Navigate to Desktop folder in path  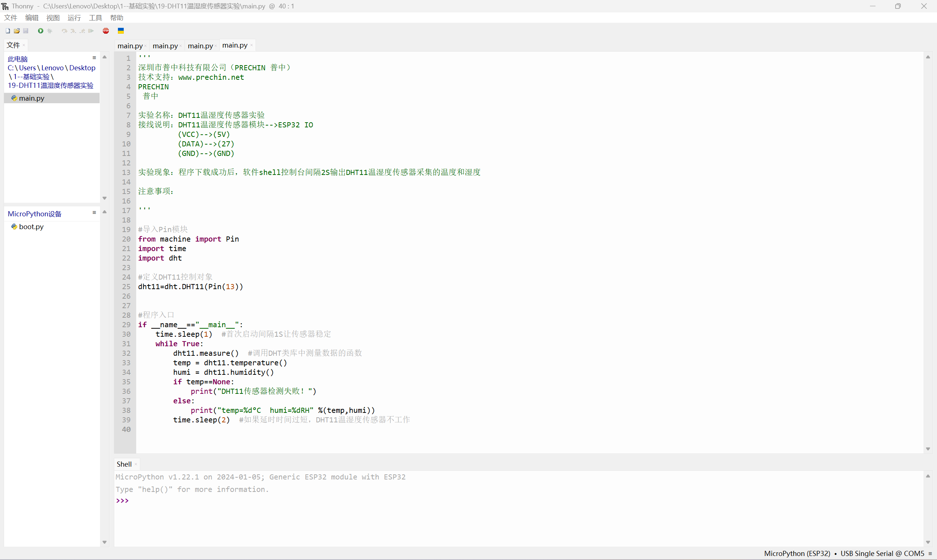pyautogui.click(x=82, y=68)
